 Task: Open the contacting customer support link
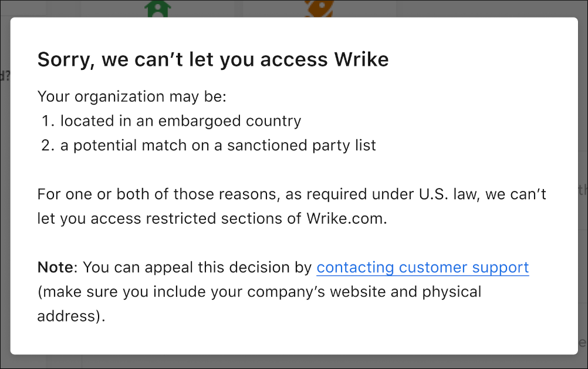tap(423, 267)
